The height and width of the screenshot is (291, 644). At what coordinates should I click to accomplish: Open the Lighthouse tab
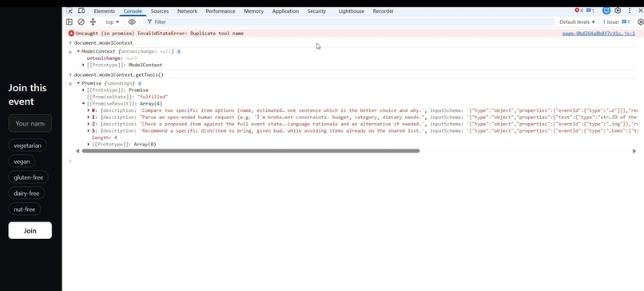pos(351,11)
